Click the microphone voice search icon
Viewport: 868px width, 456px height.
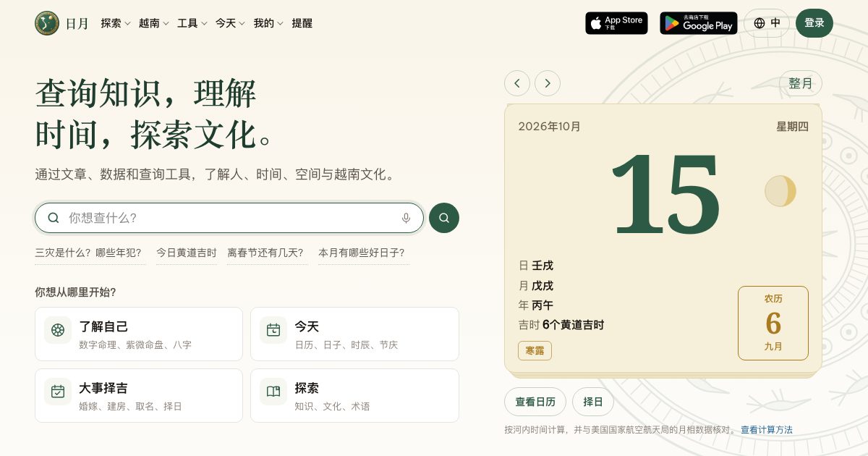[x=406, y=218]
